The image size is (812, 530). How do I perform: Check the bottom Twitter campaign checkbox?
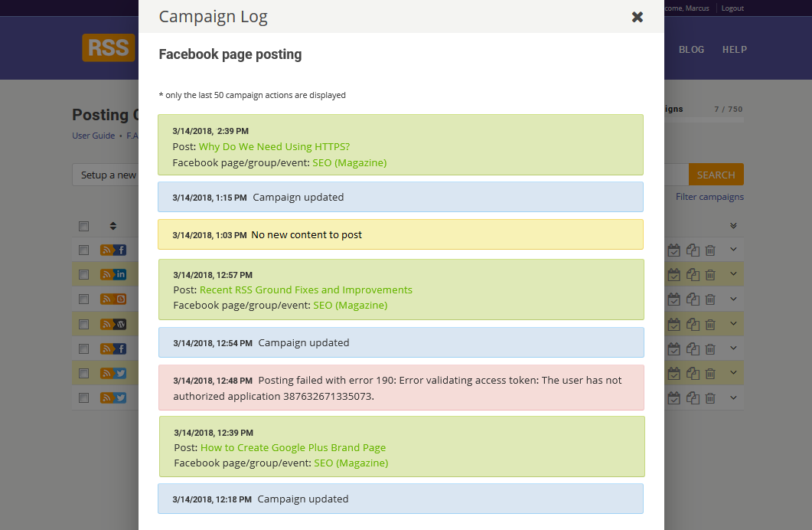(x=84, y=398)
